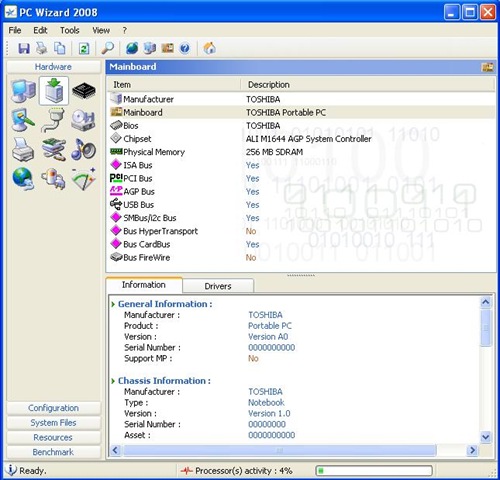Click the Item column header

tap(174, 85)
